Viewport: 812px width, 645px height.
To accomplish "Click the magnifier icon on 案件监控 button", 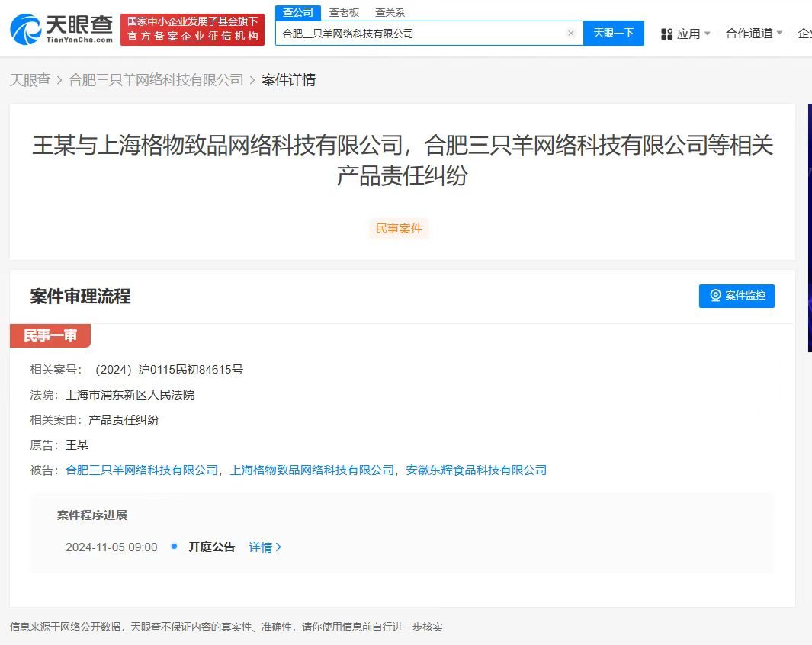I will click(715, 296).
